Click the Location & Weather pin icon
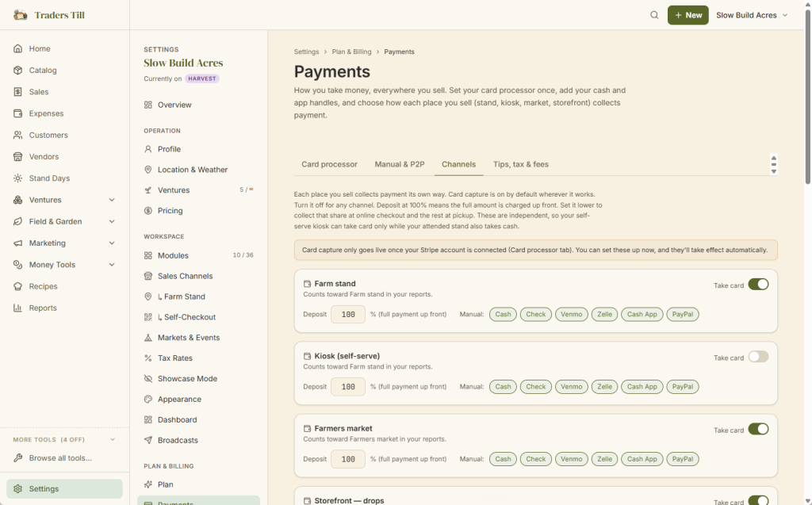Viewport: 812px width, 505px height. point(148,170)
